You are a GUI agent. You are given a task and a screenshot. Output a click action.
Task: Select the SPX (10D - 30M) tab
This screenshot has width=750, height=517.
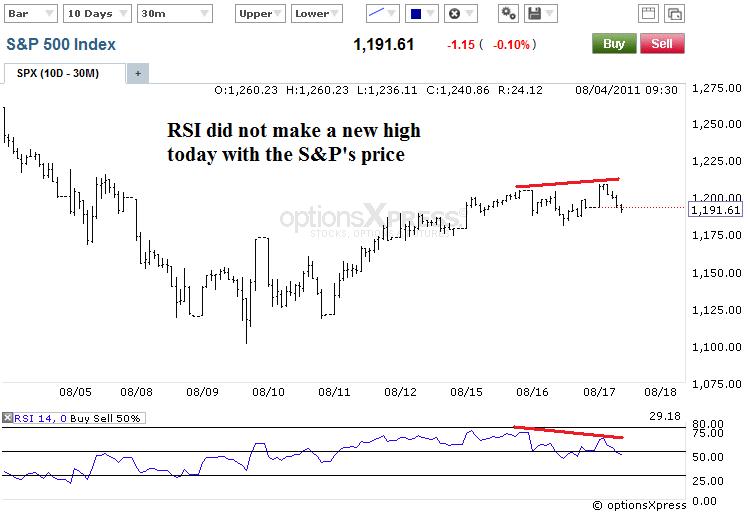tap(64, 74)
